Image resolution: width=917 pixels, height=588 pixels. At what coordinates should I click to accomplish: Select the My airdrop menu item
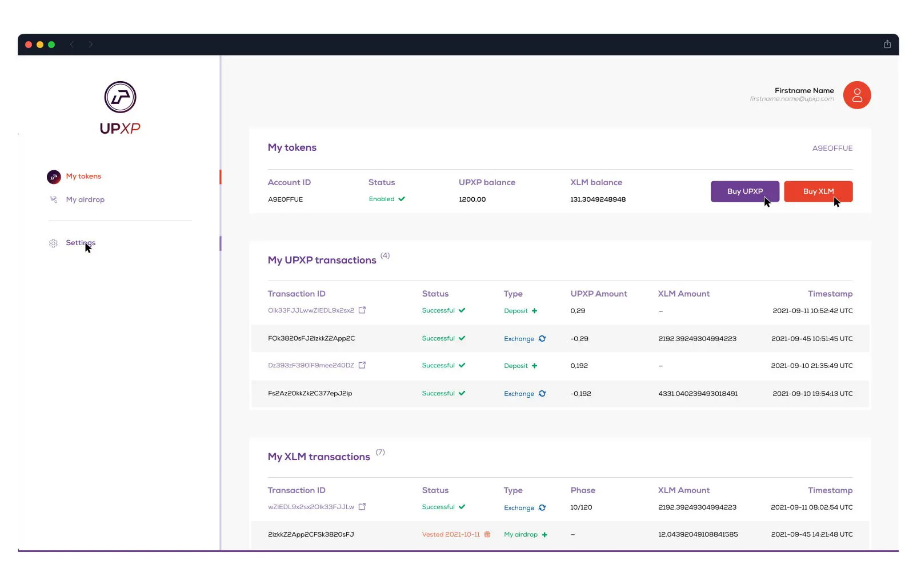(x=85, y=199)
